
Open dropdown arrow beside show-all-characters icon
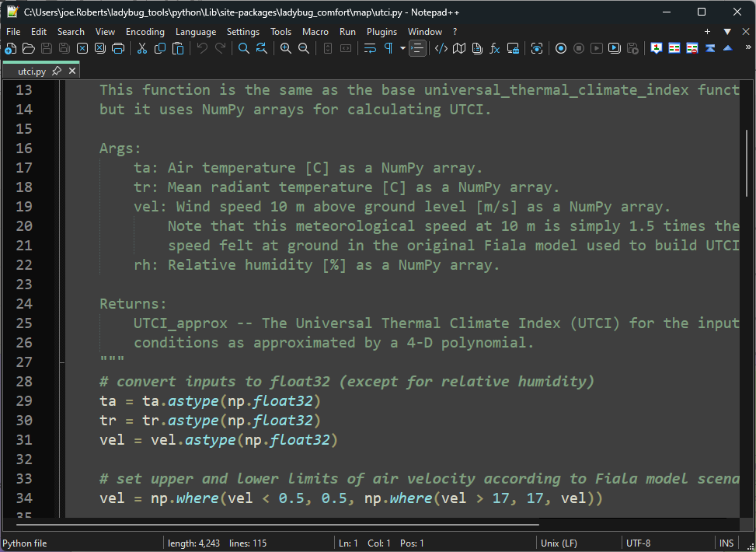click(402, 48)
